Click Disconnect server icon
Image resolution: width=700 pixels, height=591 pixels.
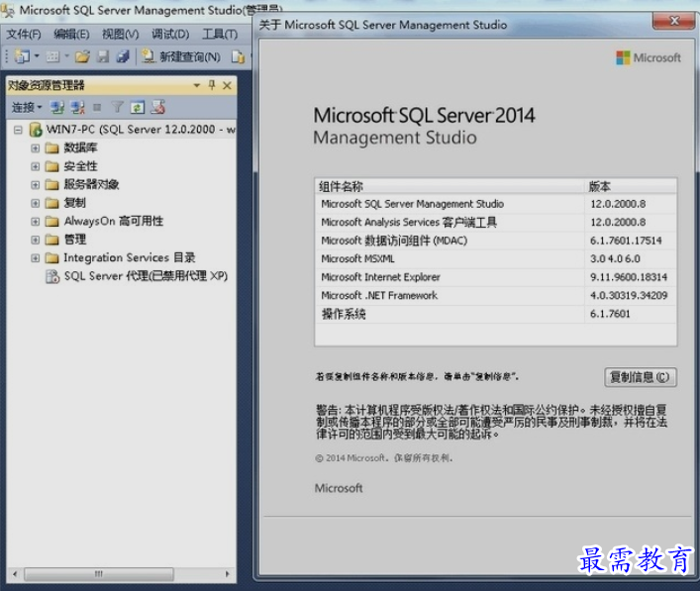[x=77, y=107]
